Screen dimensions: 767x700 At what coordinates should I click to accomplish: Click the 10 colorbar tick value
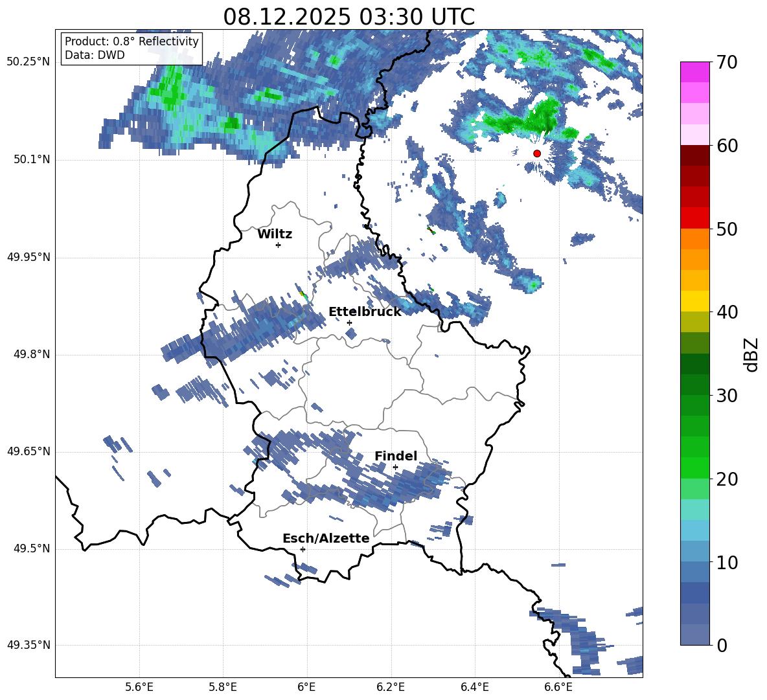click(727, 562)
